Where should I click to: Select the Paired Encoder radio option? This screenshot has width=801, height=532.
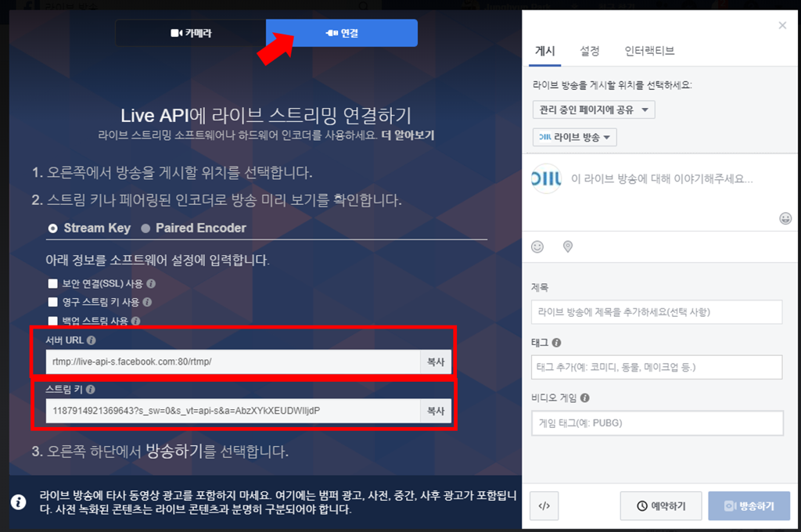[145, 228]
